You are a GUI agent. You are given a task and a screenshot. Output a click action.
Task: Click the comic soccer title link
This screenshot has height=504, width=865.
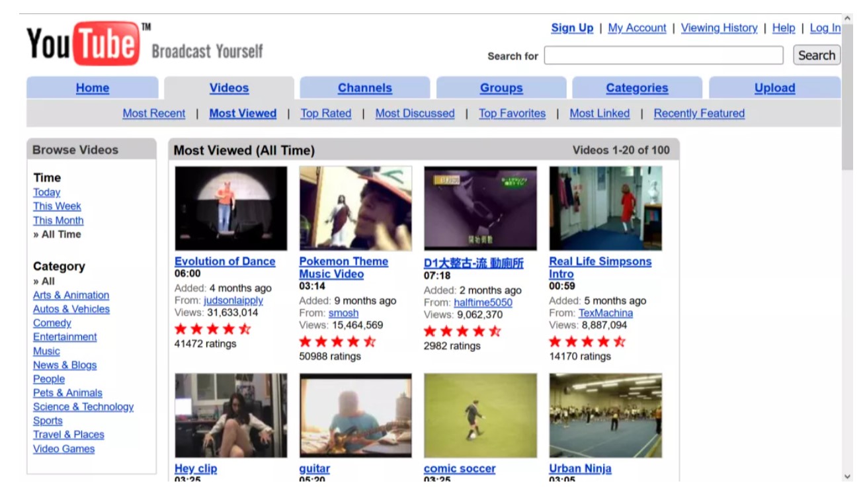tap(460, 468)
